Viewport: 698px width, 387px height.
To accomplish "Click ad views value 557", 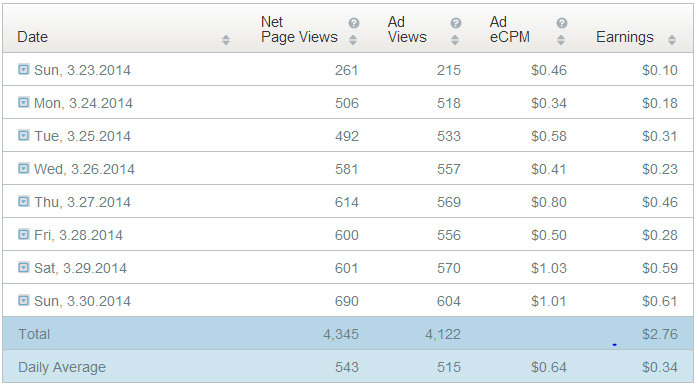I will pos(449,169).
